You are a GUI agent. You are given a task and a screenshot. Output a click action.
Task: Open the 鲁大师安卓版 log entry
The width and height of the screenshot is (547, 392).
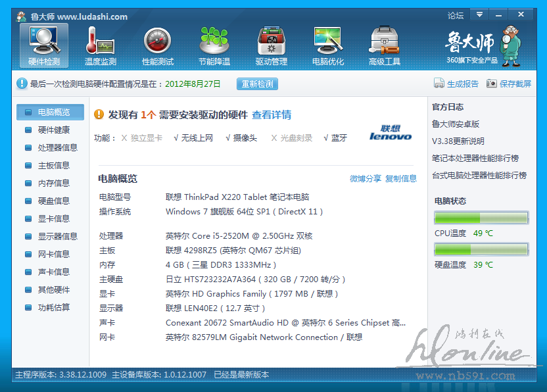point(456,124)
